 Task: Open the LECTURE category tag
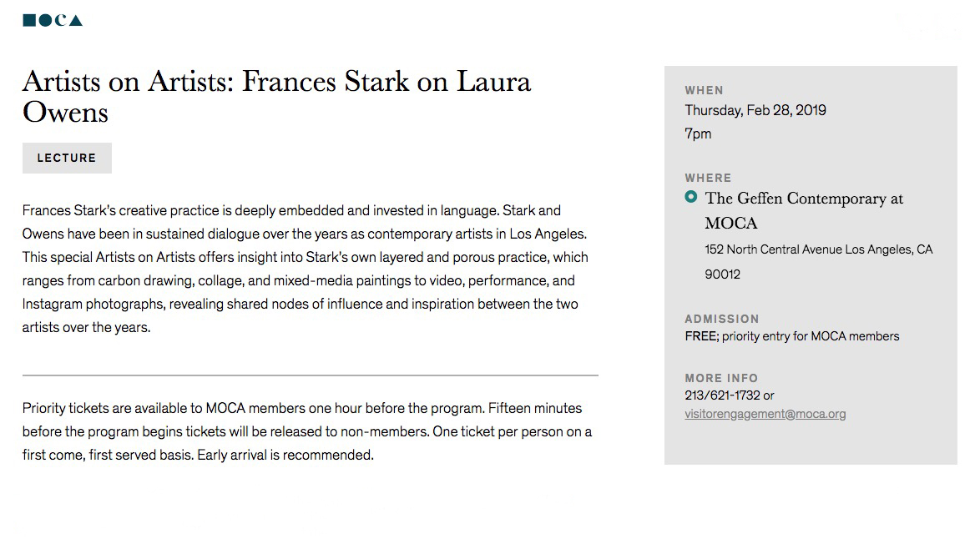tap(67, 158)
